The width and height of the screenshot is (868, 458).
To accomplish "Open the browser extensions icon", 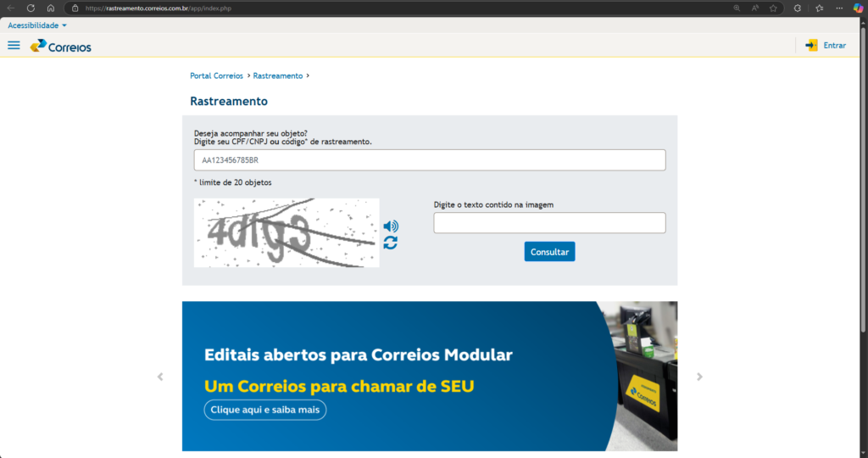I will [798, 8].
